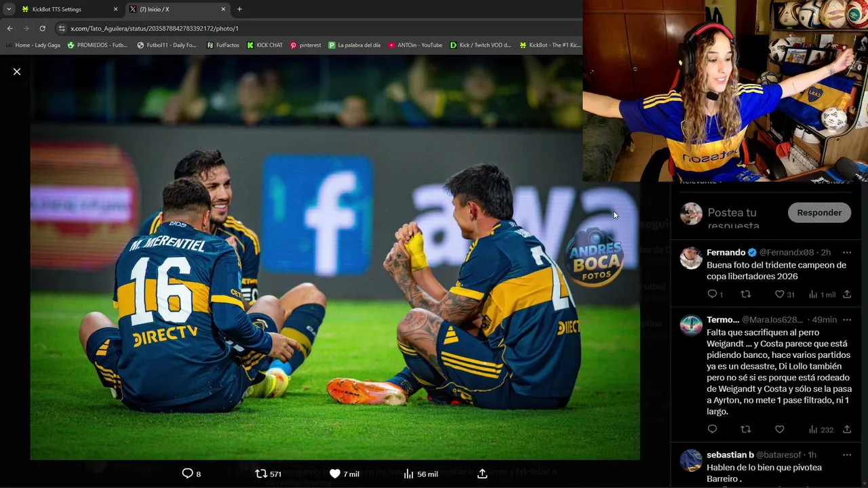Viewport: 868px width, 488px height.
Task: View analytics of Fernando's reply (1 mil)
Action: pos(822,294)
